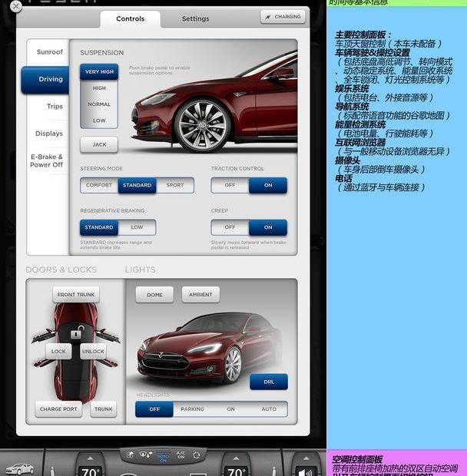Image resolution: width=467 pixels, height=476 pixels.
Task: Open the Charging status button
Action: pos(283,17)
